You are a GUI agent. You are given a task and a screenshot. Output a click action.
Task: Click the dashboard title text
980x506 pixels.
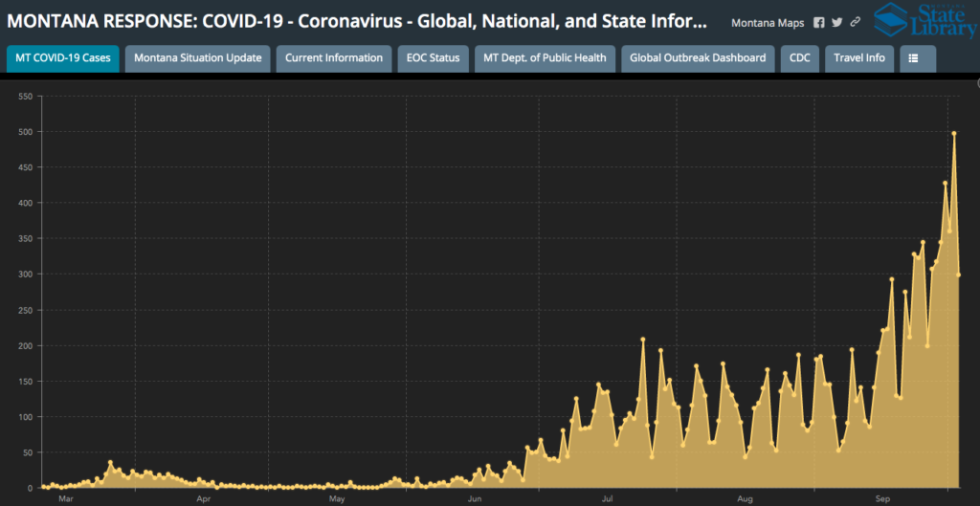357,23
